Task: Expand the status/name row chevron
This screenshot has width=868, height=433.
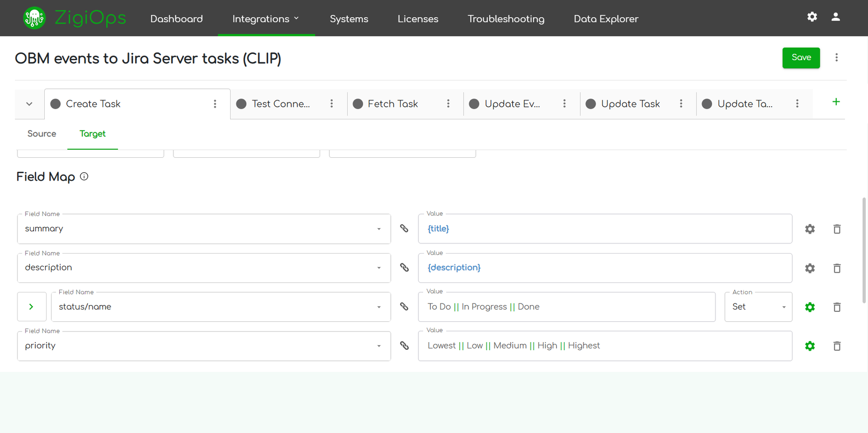Action: point(32,307)
